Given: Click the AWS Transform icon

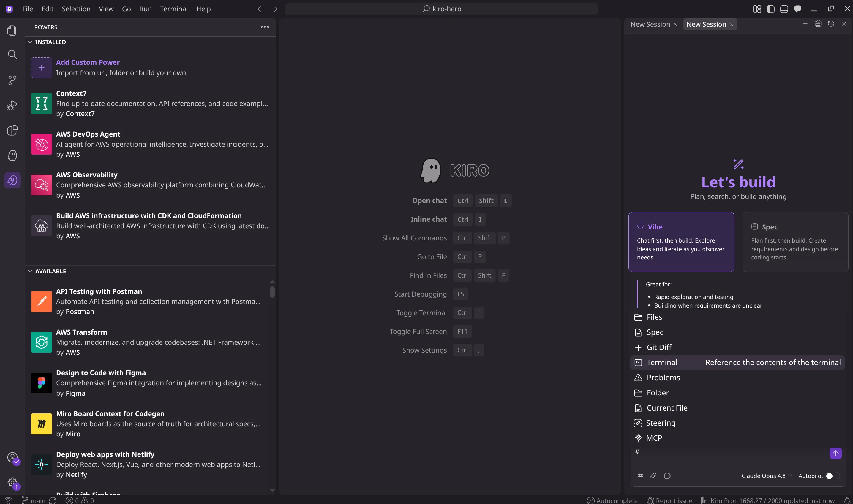Looking at the screenshot, I should [x=42, y=342].
